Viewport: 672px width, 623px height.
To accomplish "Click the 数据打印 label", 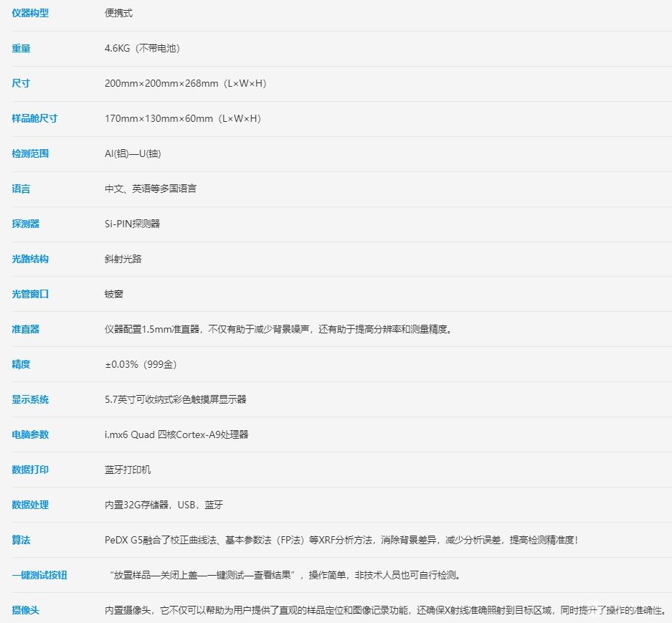I will (x=30, y=470).
